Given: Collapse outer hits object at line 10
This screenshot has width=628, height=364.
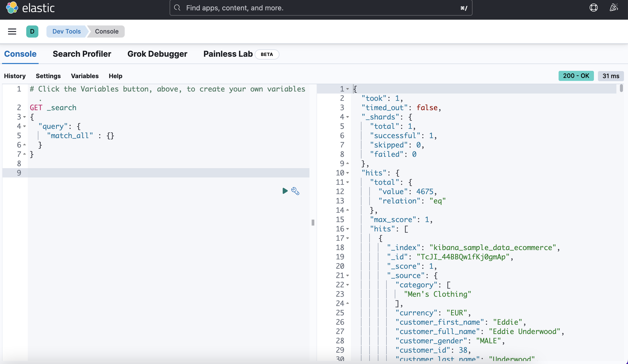Looking at the screenshot, I should click(348, 173).
